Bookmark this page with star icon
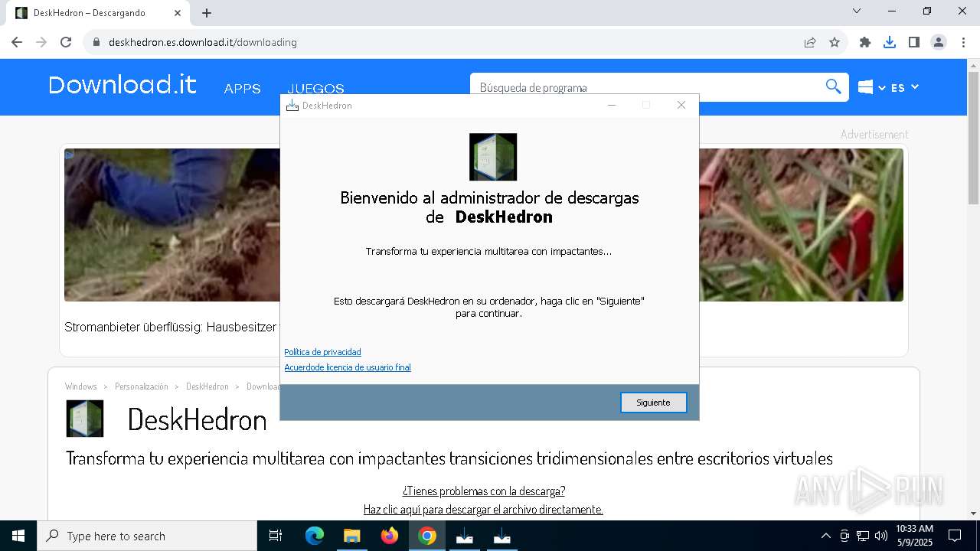The image size is (980, 551). 835,42
